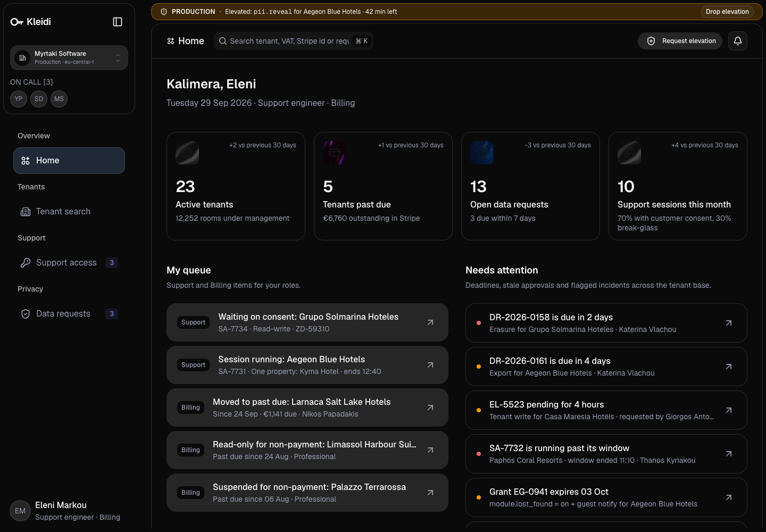Click the PRODUCTION label in banner

pos(194,12)
